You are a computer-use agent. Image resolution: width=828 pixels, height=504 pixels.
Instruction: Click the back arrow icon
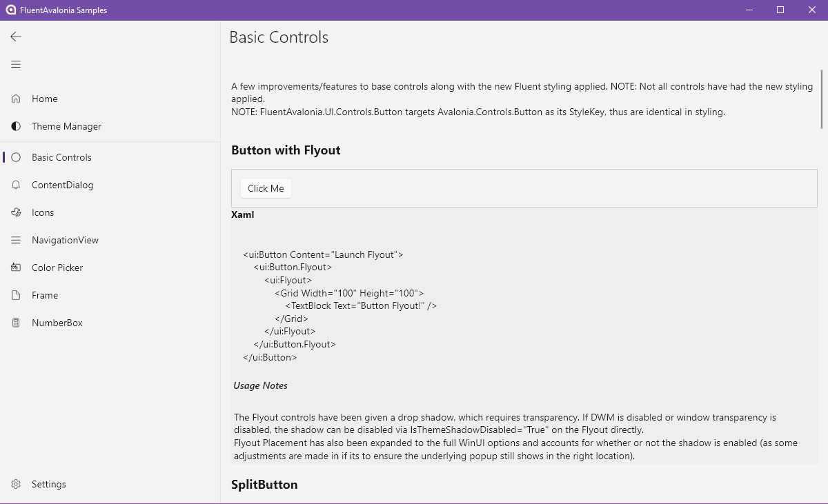[x=16, y=37]
